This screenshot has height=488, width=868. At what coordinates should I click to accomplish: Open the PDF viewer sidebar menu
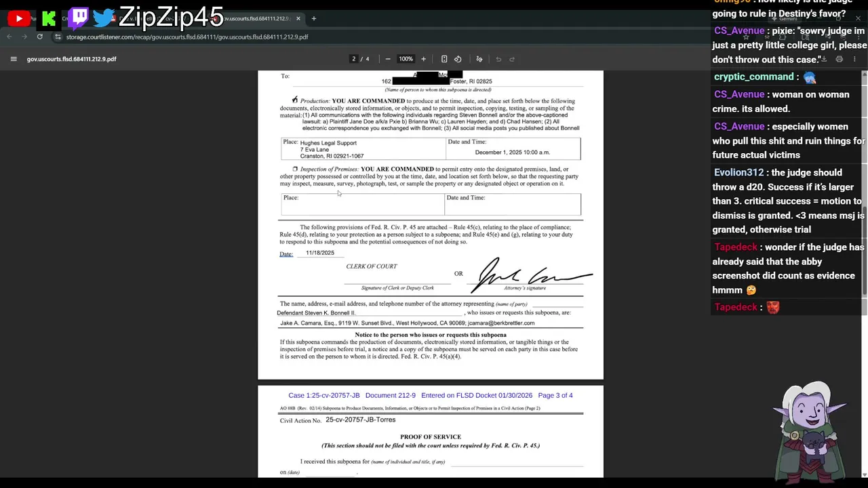point(14,59)
